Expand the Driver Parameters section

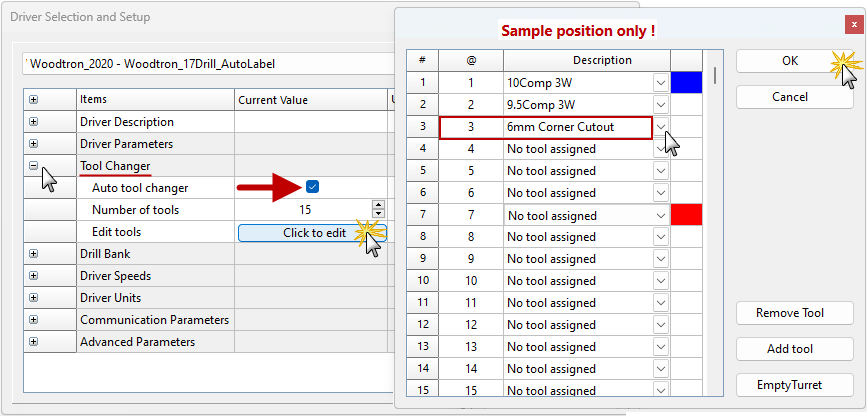click(x=34, y=144)
